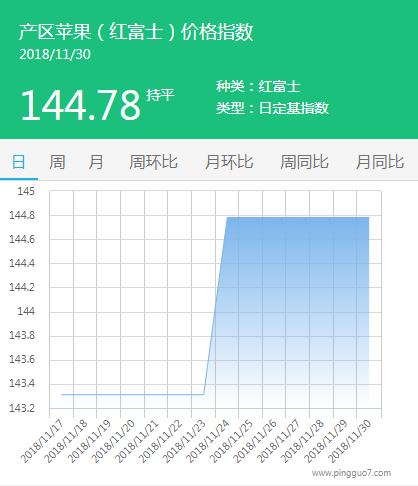Click the x-axis date 2018/11/29
Image resolution: width=418 pixels, height=486 pixels.
click(x=326, y=441)
